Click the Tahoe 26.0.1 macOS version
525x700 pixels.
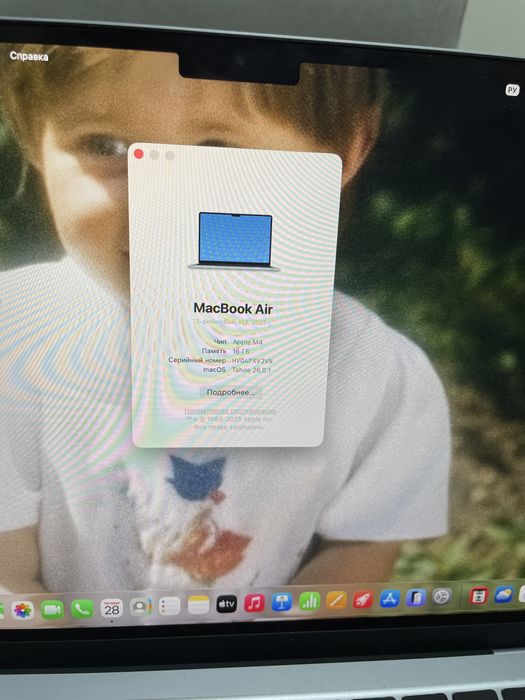[x=251, y=370]
